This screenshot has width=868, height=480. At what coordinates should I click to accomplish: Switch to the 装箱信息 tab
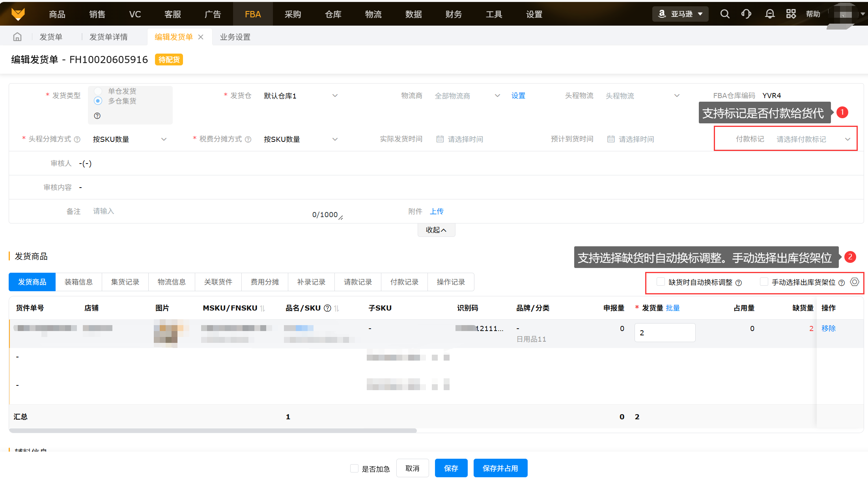tap(78, 282)
